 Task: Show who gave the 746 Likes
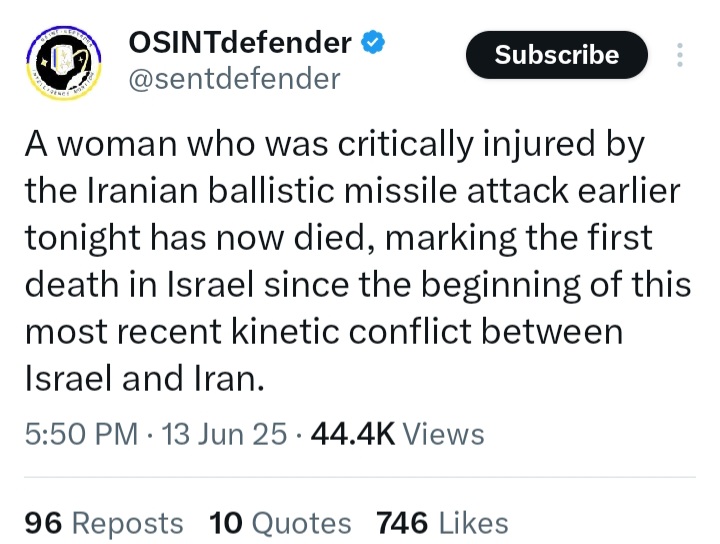442,523
